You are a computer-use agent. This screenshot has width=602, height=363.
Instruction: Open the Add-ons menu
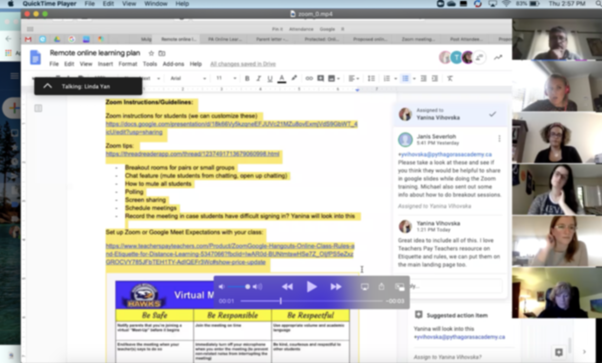coord(173,64)
